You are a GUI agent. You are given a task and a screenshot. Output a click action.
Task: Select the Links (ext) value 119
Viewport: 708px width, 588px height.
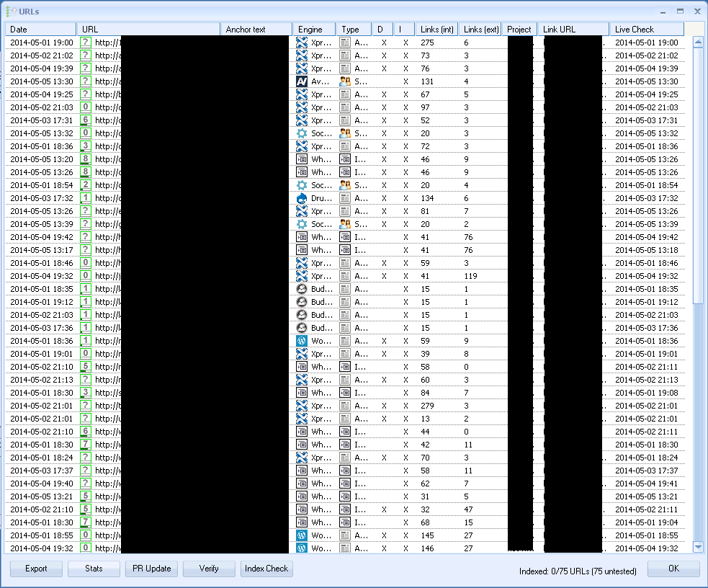(470, 276)
